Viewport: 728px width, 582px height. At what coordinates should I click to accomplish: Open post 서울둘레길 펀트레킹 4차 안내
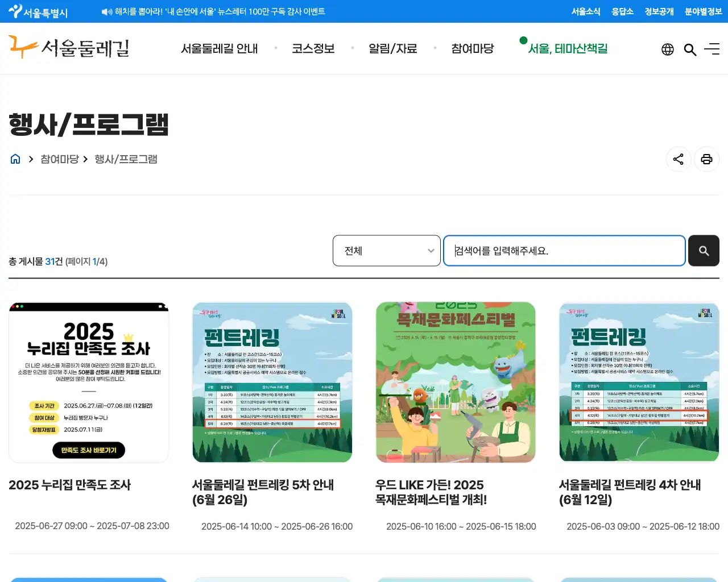pos(630,492)
